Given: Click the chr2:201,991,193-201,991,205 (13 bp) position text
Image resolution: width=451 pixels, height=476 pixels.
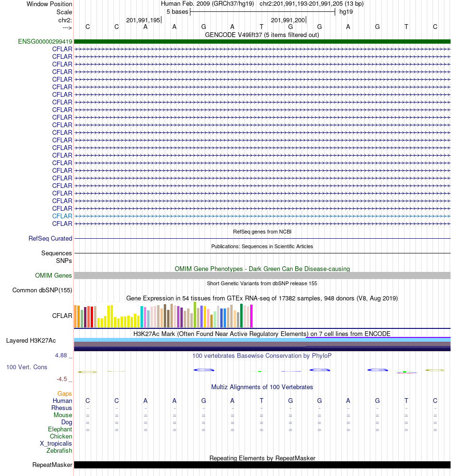Looking at the screenshot, I should (x=311, y=4).
